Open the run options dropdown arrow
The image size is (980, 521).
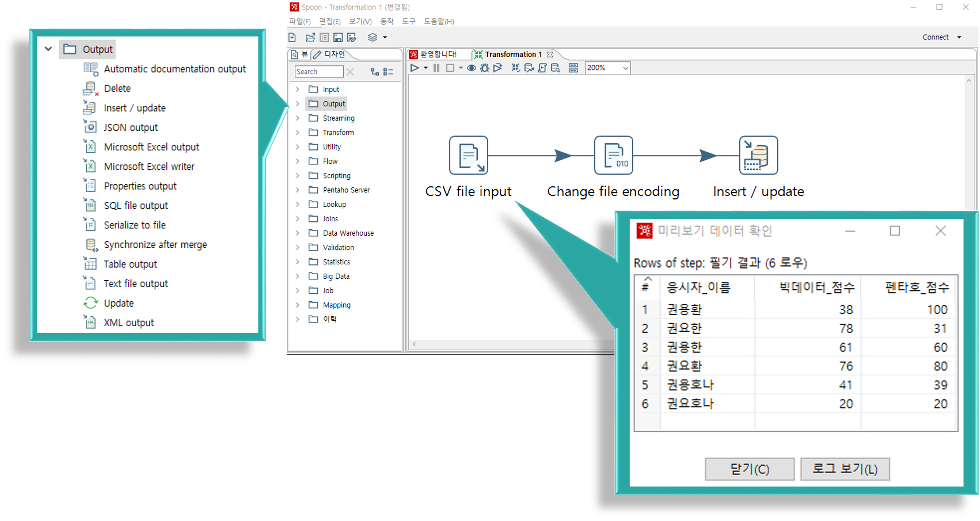click(426, 68)
